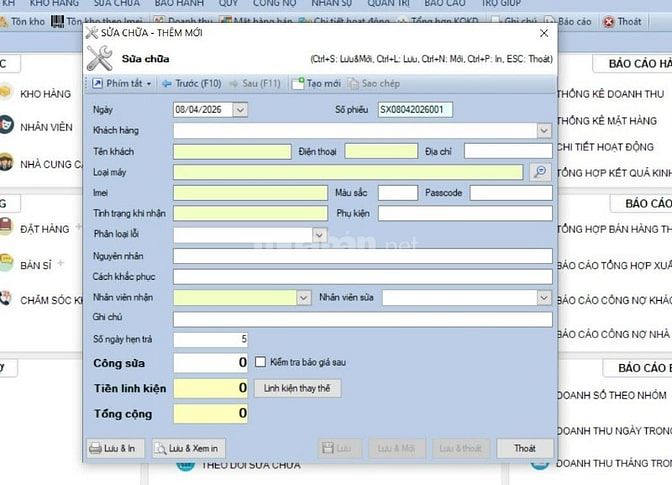Open THỐNG KÊ MẶT HÀNG report
The width and height of the screenshot is (672, 485).
(607, 121)
